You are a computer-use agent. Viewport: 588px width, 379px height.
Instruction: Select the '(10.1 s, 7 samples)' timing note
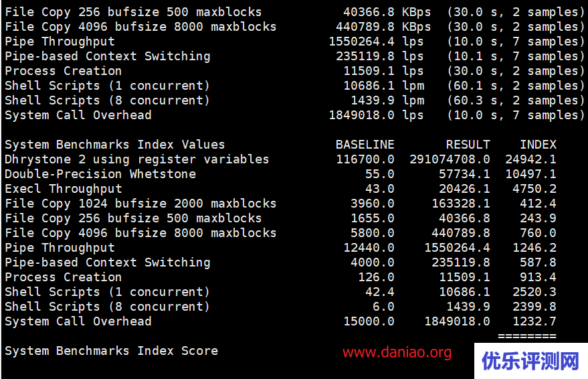(x=516, y=56)
